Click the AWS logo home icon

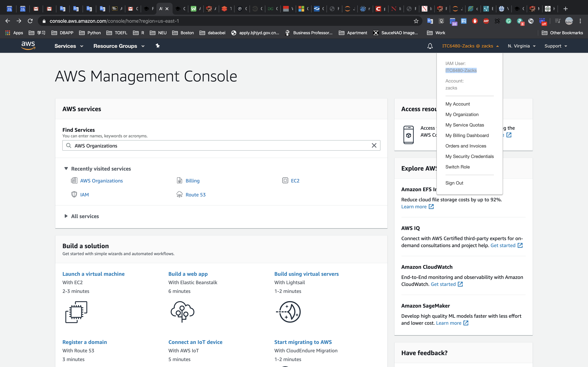28,46
